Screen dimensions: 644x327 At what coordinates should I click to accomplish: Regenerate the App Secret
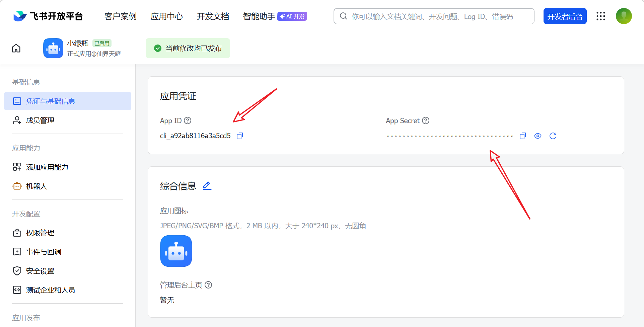point(553,136)
